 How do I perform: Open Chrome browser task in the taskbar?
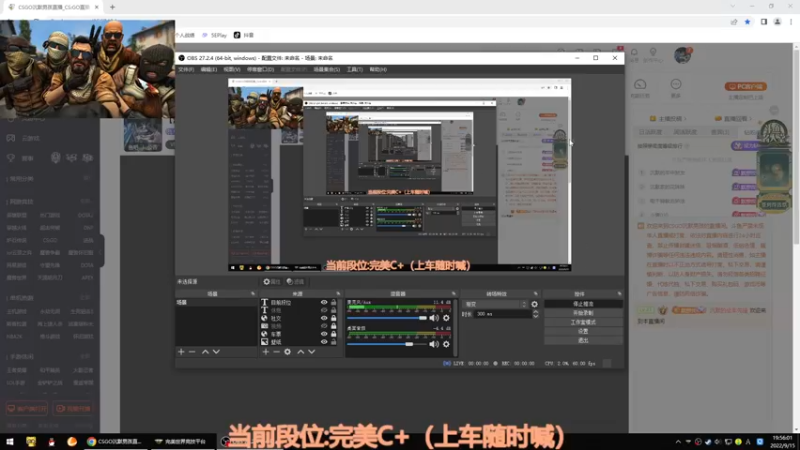pos(114,442)
